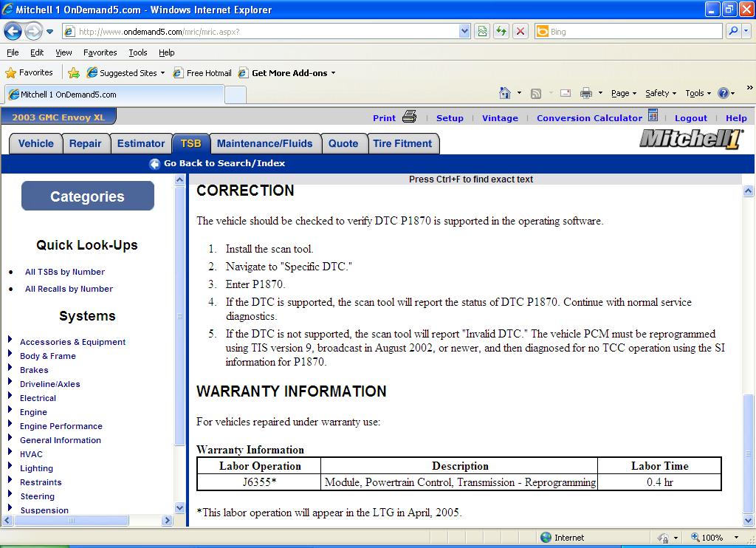The image size is (756, 548).
Task: Click Go Back to Search/Index arrow icon
Action: tap(154, 163)
